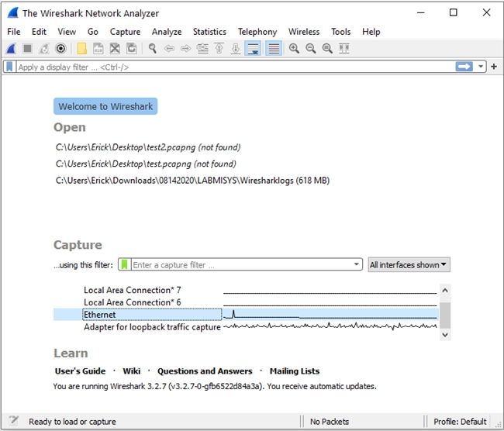Viewport: 504px width, 431px height.
Task: Open the display filter history dropdown arrow
Action: click(x=482, y=67)
